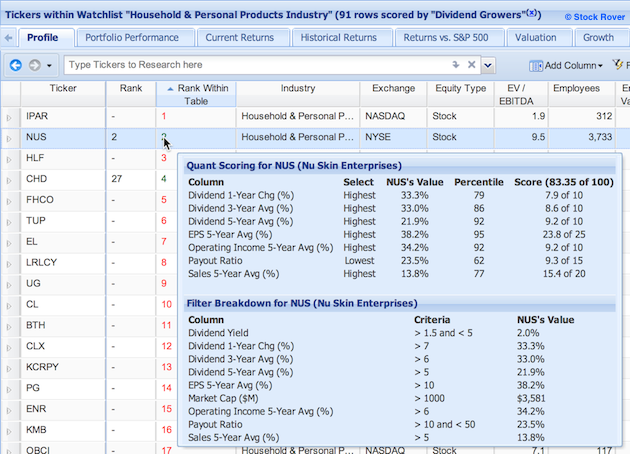Sort by Rank Within Table column header

coord(196,94)
